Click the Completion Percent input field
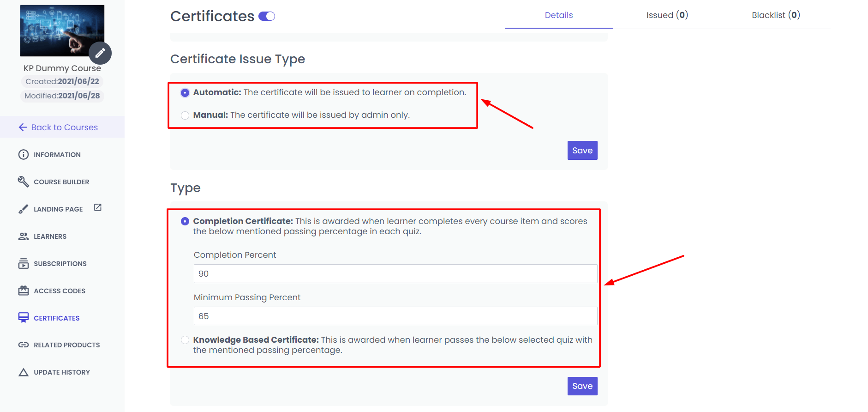 [x=395, y=274]
